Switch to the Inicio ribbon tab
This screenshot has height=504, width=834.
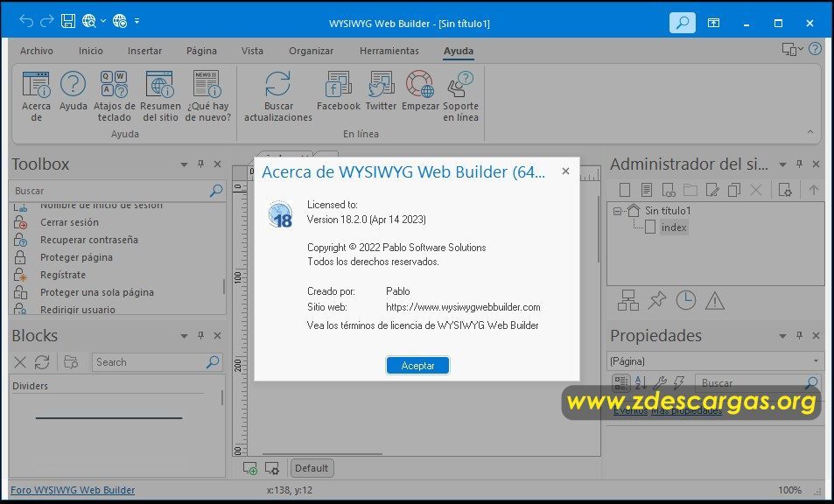(91, 51)
